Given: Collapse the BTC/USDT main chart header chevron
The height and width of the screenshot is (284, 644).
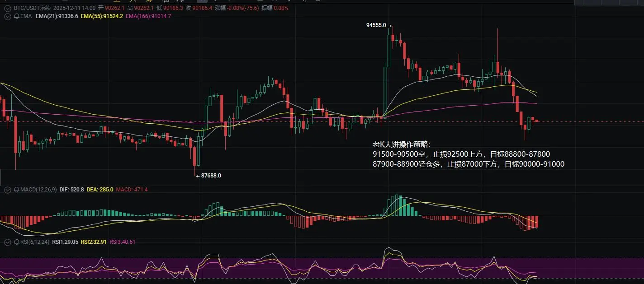Looking at the screenshot, I should click(7, 8).
